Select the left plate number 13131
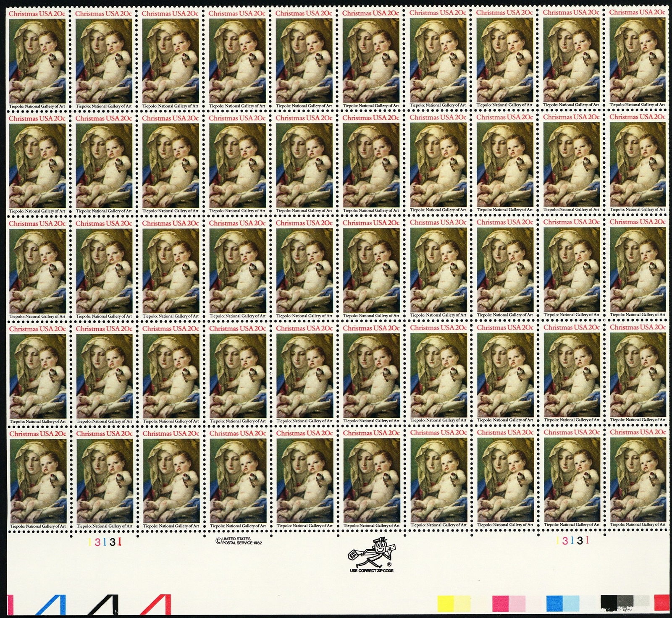The height and width of the screenshot is (618, 672). tap(105, 542)
